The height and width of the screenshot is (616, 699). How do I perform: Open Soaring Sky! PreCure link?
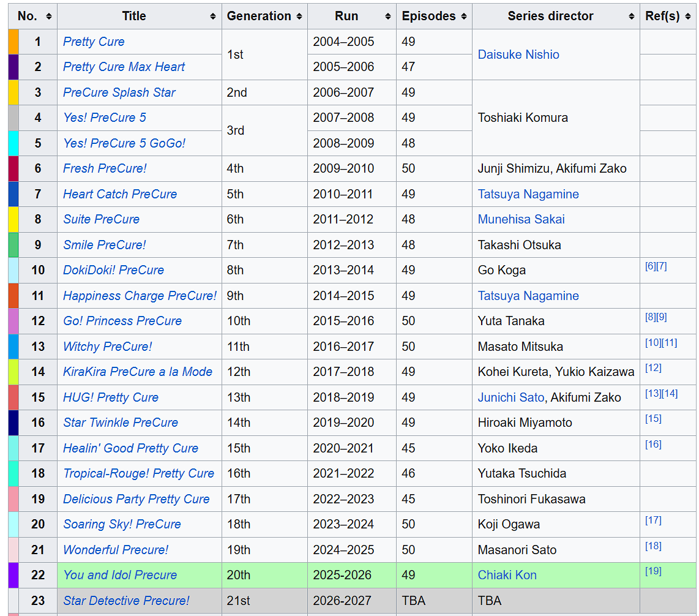pyautogui.click(x=122, y=524)
